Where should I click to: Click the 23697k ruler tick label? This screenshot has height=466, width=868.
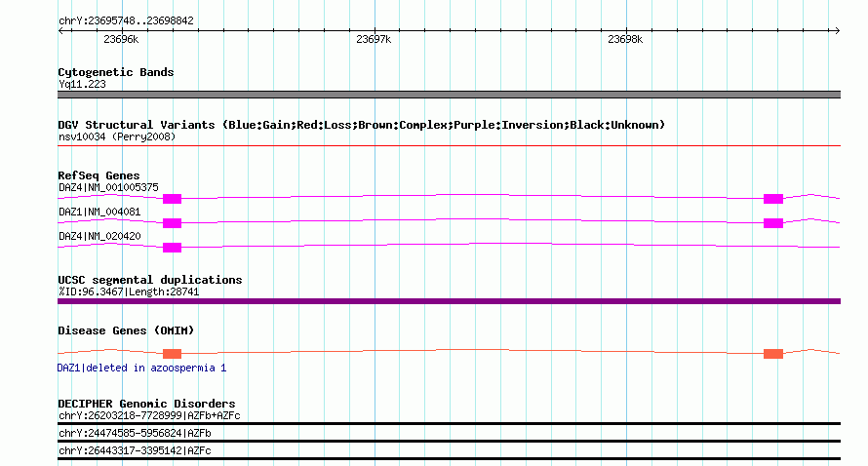pyautogui.click(x=374, y=39)
